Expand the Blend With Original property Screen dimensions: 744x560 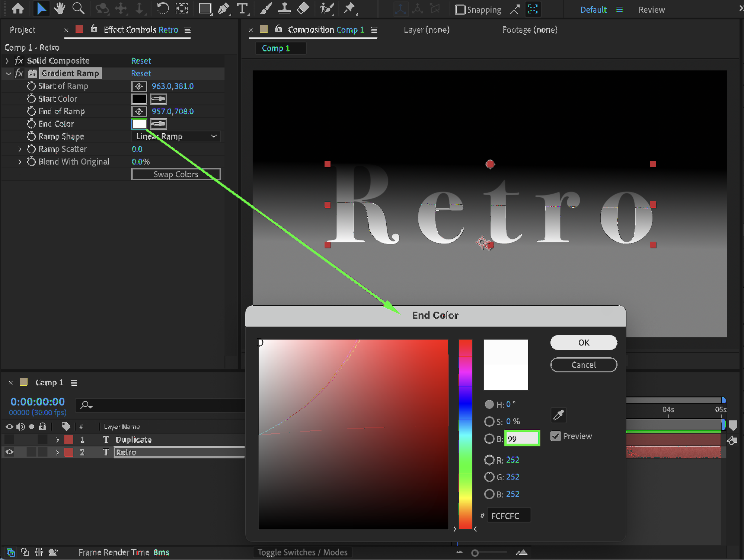[20, 162]
